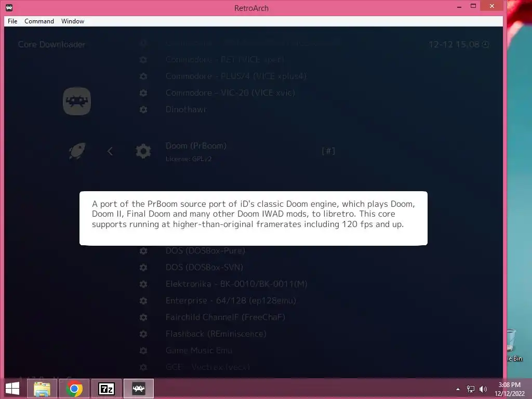Select the rocket Load Core icon
The height and width of the screenshot is (399, 532).
(77, 151)
